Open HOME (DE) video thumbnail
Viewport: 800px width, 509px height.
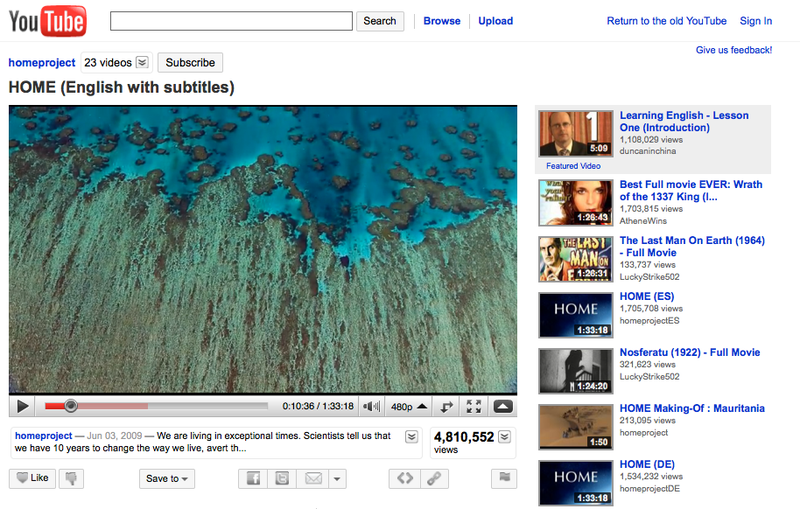tap(576, 483)
